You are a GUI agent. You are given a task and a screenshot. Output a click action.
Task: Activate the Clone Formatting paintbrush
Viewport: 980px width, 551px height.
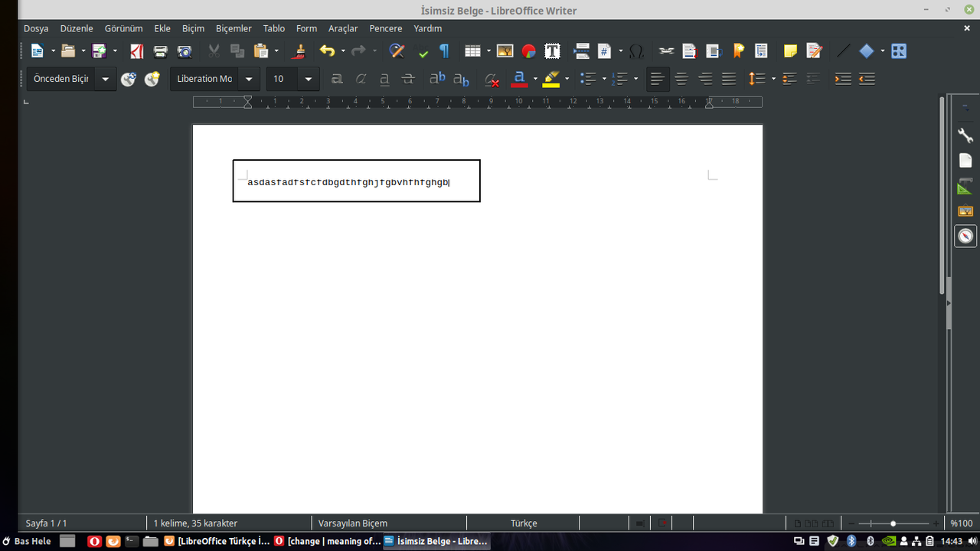(299, 51)
